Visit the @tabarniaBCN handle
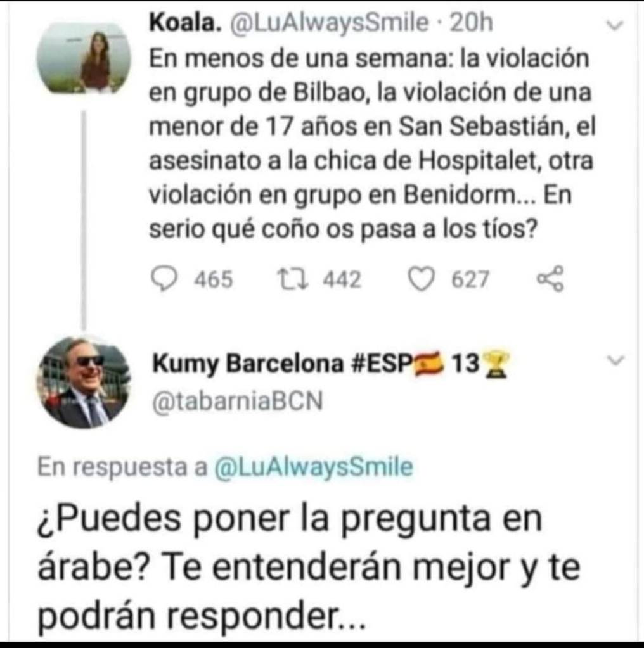 238,401
